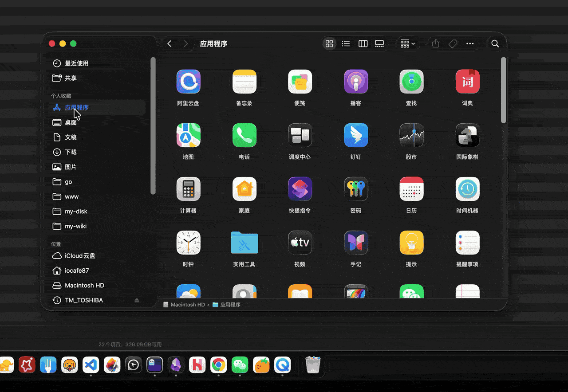Image resolution: width=568 pixels, height=392 pixels.
Task: Select the 股市 stocks app icon
Action: click(x=411, y=135)
